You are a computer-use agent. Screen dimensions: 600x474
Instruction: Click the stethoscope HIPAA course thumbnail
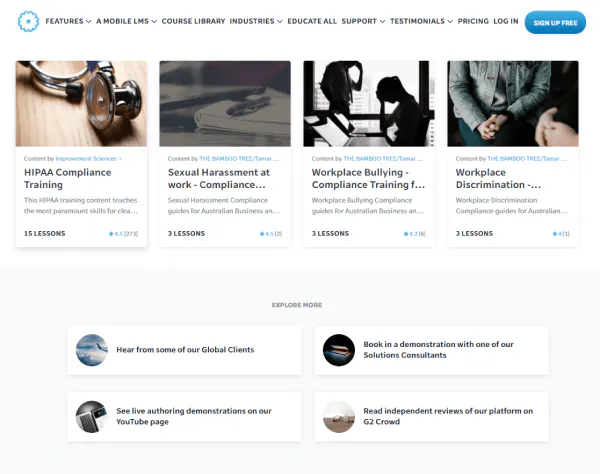tap(81, 103)
